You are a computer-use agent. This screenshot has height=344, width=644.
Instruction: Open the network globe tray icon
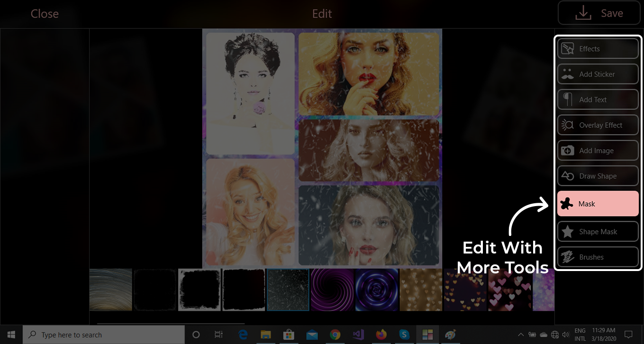pos(555,335)
